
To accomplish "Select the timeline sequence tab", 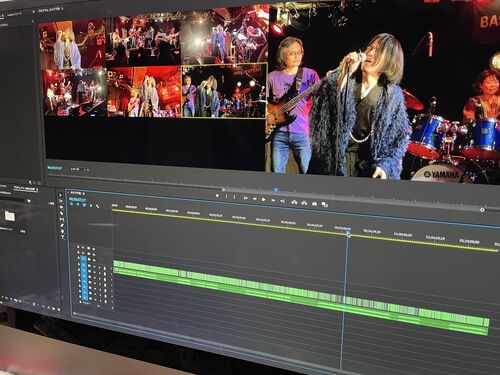I will (x=76, y=193).
